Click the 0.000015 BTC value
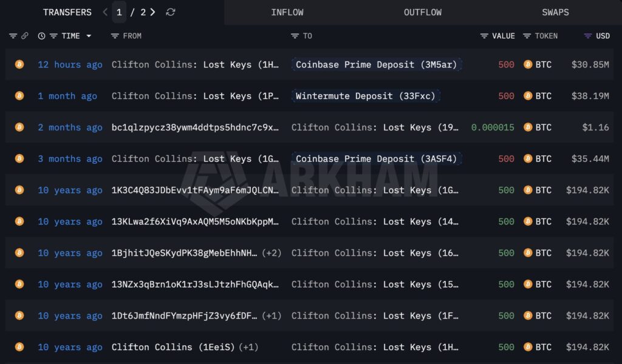This screenshot has height=364, width=622. point(493,127)
